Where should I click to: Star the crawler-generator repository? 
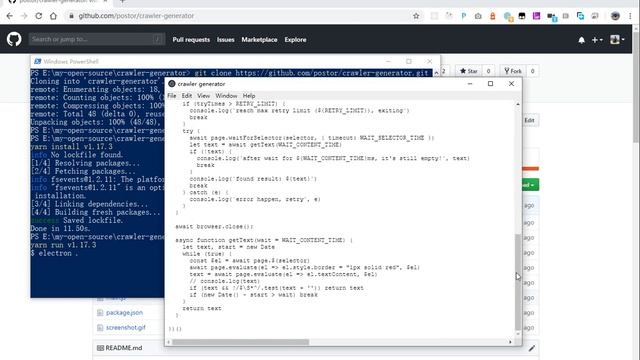click(469, 71)
